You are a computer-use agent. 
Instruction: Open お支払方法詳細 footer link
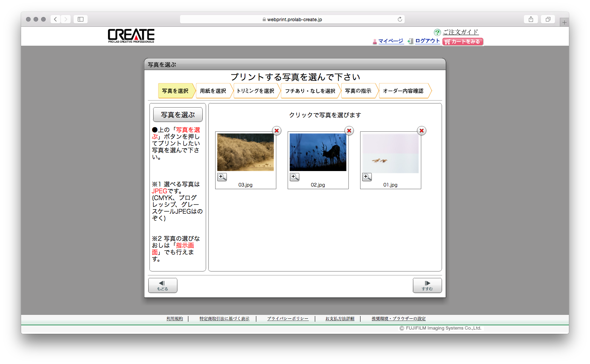pos(340,319)
